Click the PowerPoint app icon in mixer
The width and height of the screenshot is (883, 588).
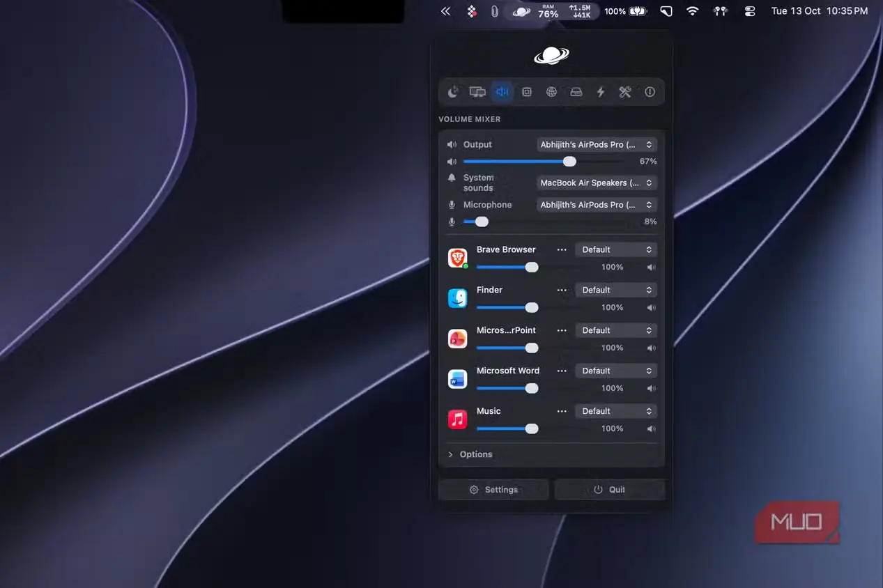(457, 339)
